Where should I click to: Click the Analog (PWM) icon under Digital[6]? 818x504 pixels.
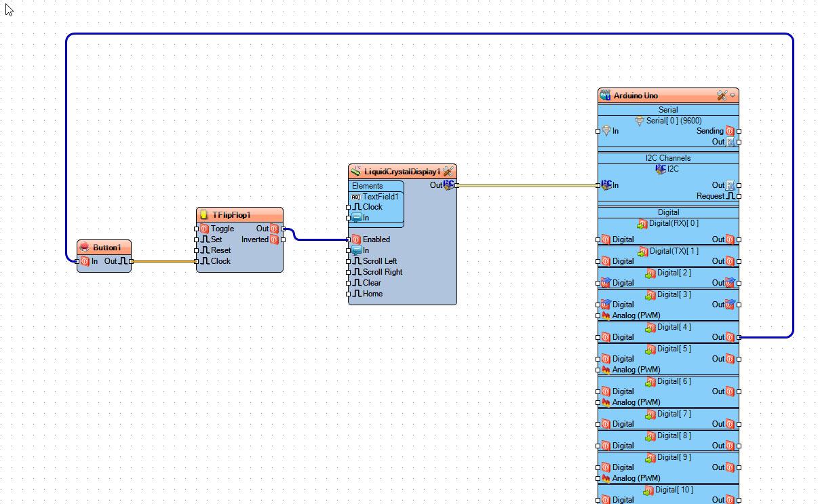606,402
